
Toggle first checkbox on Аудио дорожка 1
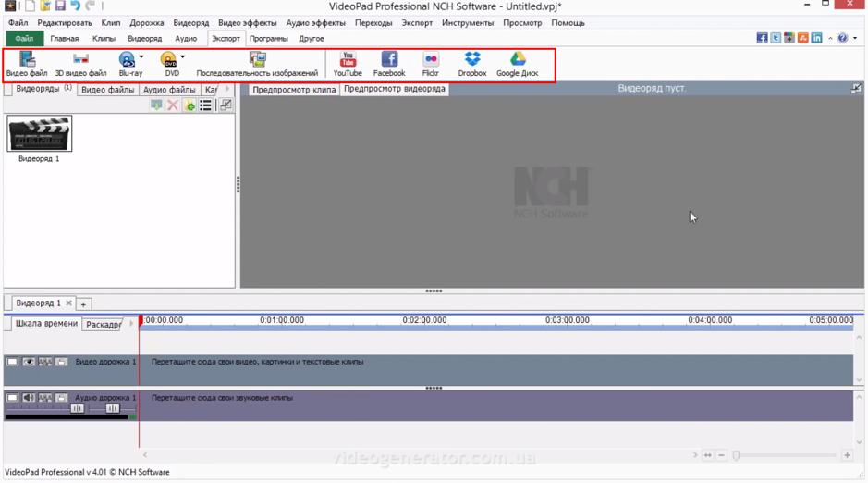coord(12,398)
